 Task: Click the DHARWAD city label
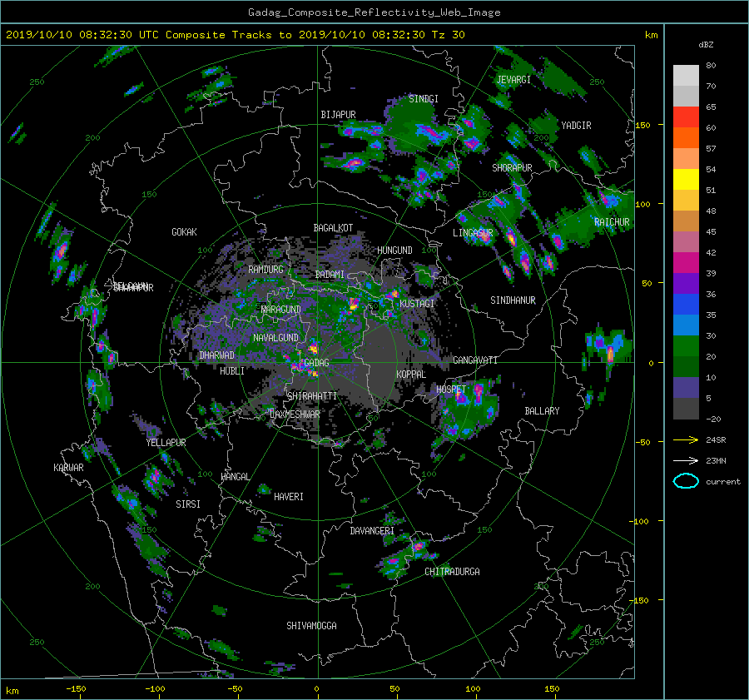217,355
